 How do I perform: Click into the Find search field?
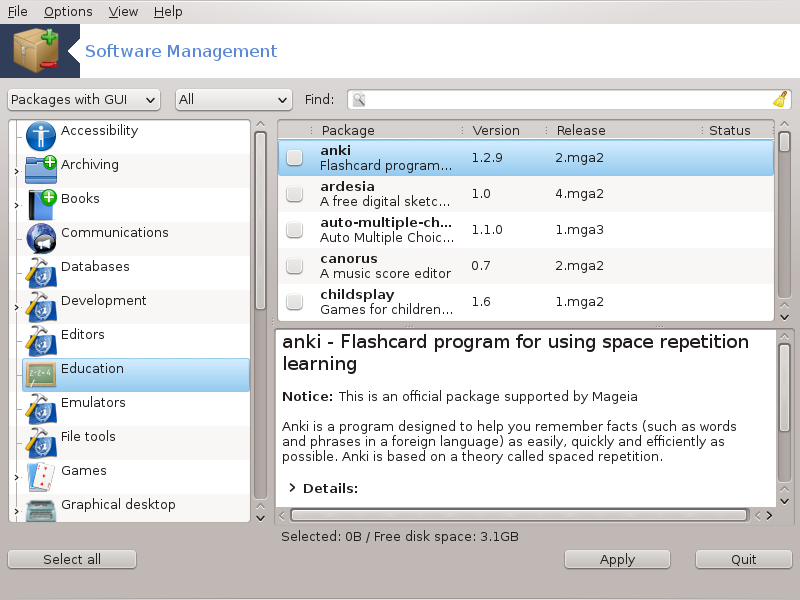pos(568,99)
